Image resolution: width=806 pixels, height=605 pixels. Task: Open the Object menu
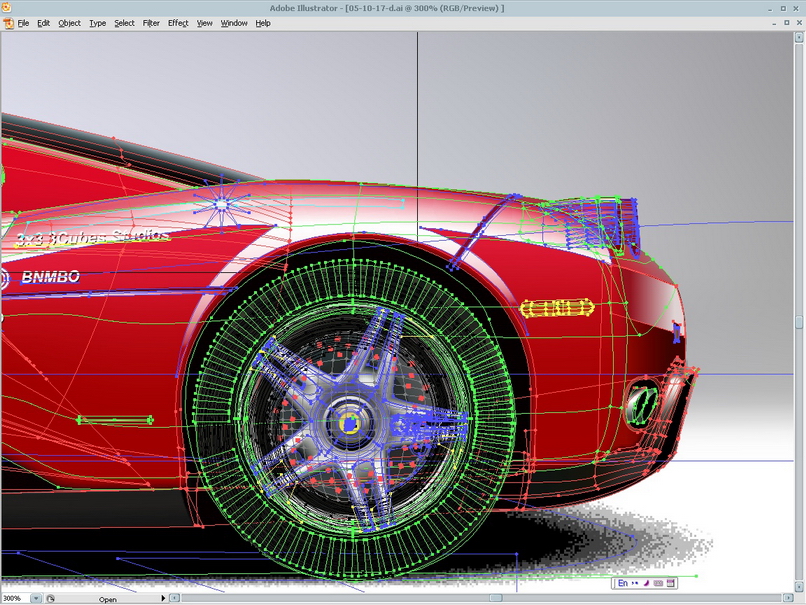click(69, 23)
